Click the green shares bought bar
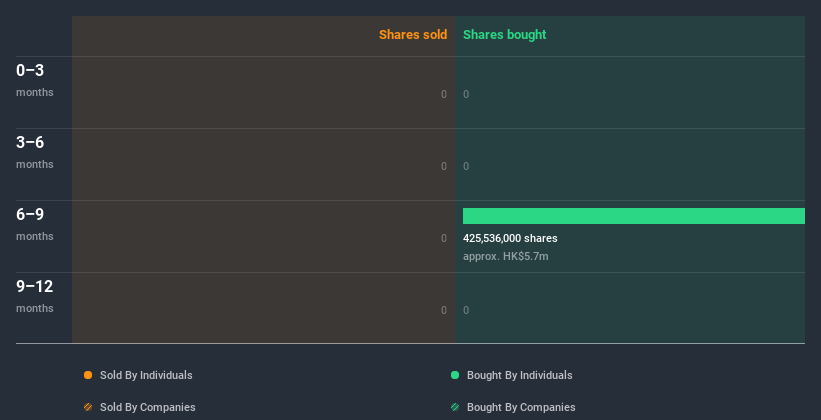The image size is (821, 420). coord(633,216)
